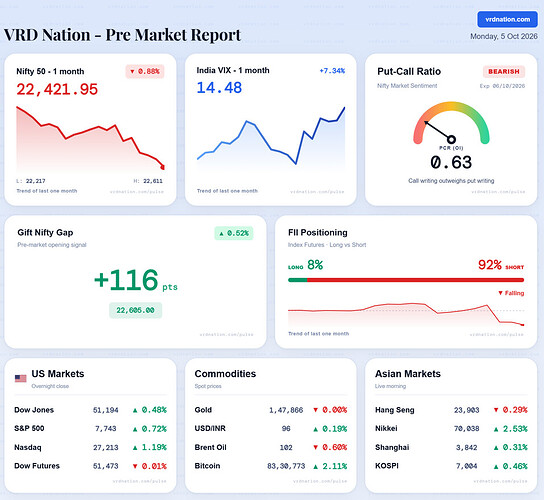Click the Gift Nifty Gap 0.52% badge

(x=234, y=233)
